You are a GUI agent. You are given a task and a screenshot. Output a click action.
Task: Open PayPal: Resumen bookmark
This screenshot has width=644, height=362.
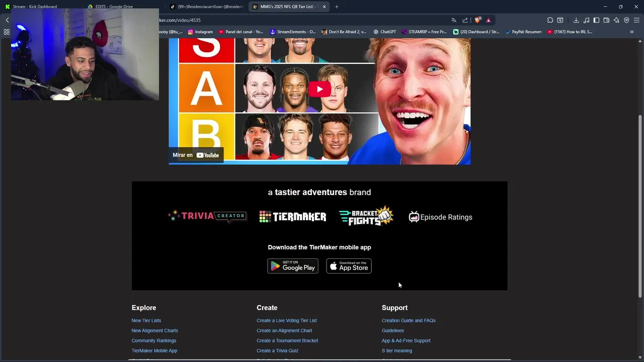click(523, 32)
